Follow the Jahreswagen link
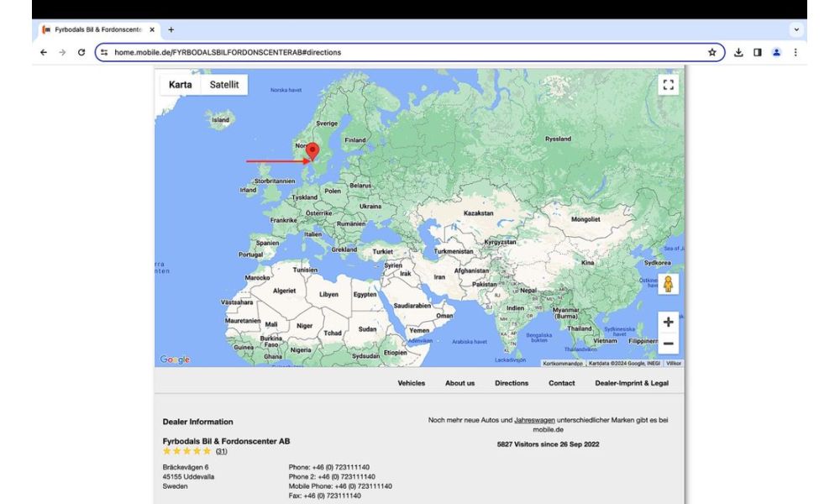 (534, 420)
